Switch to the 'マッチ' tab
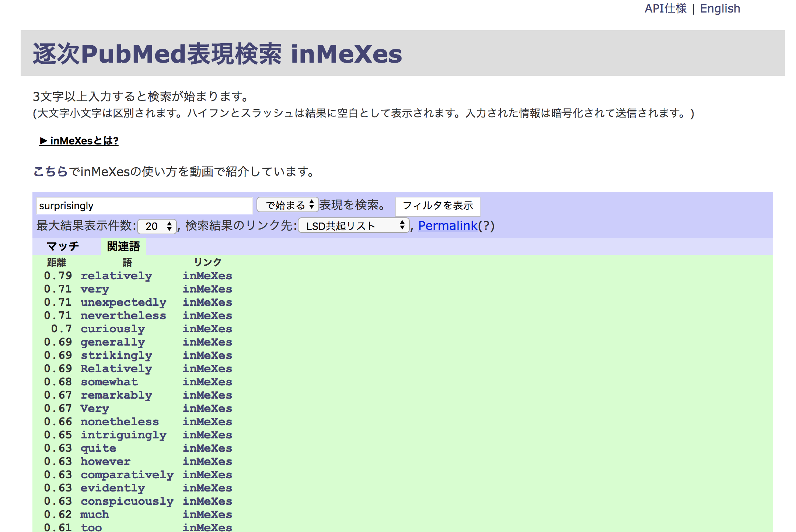Screen dimensions: 796x532 (63, 246)
